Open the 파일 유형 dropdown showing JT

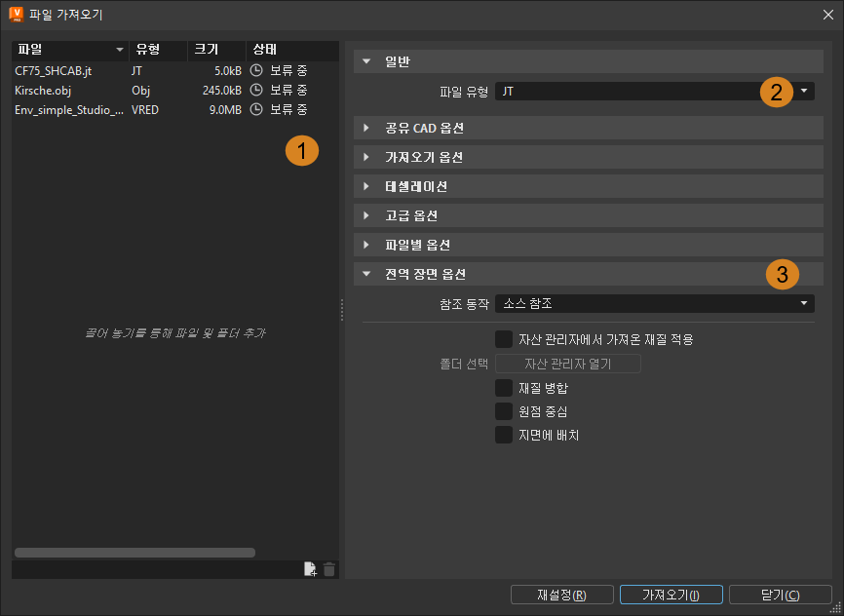coord(655,92)
